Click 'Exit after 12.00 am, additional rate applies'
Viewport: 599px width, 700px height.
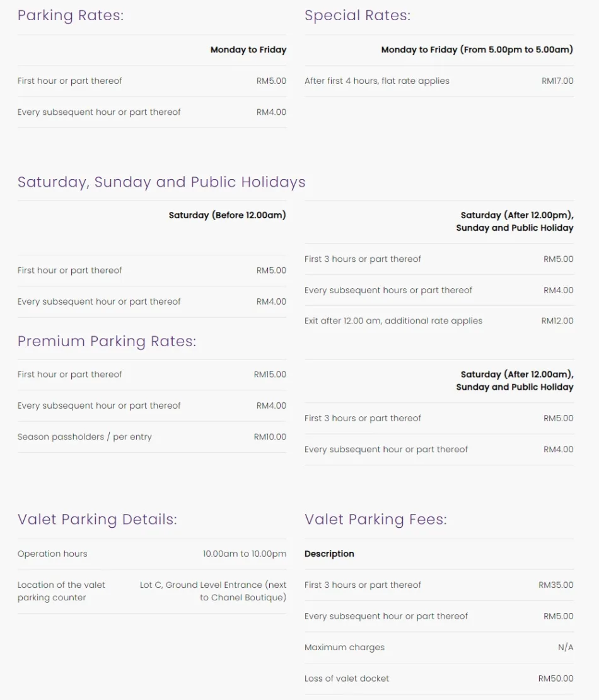click(x=393, y=321)
